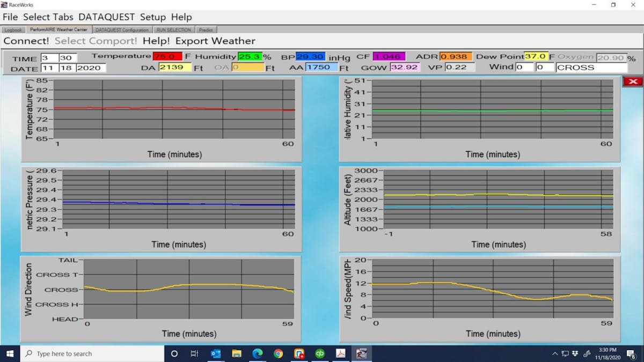Click the yellow DA density altitude field
This screenshot has width=644, height=362.
click(174, 68)
